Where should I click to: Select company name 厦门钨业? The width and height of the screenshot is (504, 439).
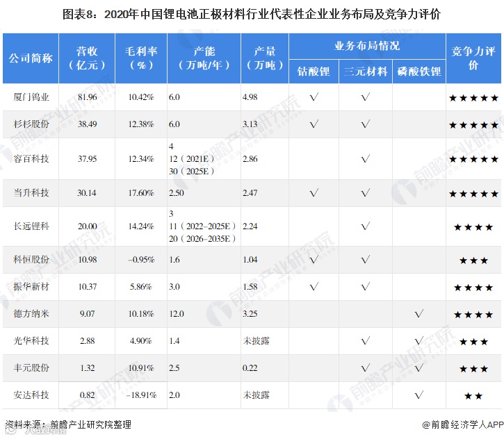[31, 97]
